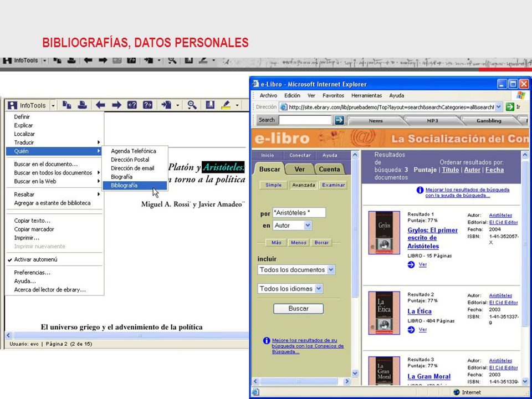Open the Grylos book cover thumbnail
The width and height of the screenshot is (532, 399).
(x=384, y=232)
